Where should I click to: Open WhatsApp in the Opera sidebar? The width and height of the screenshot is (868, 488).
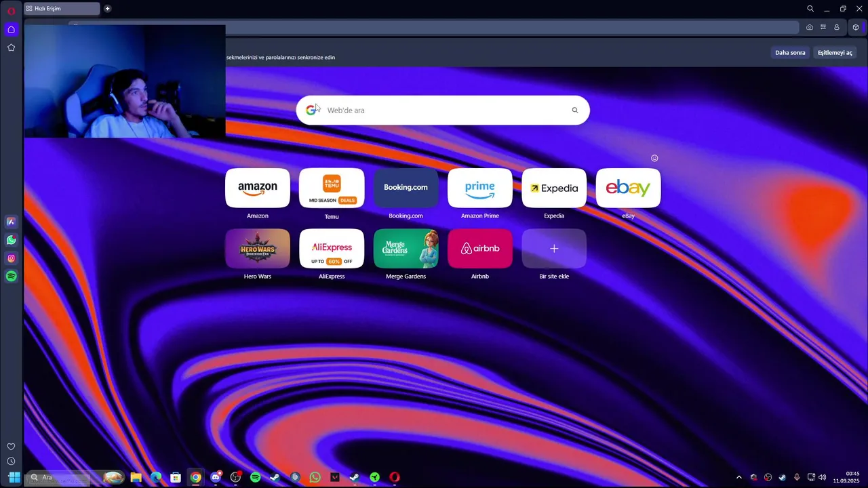pos(11,240)
